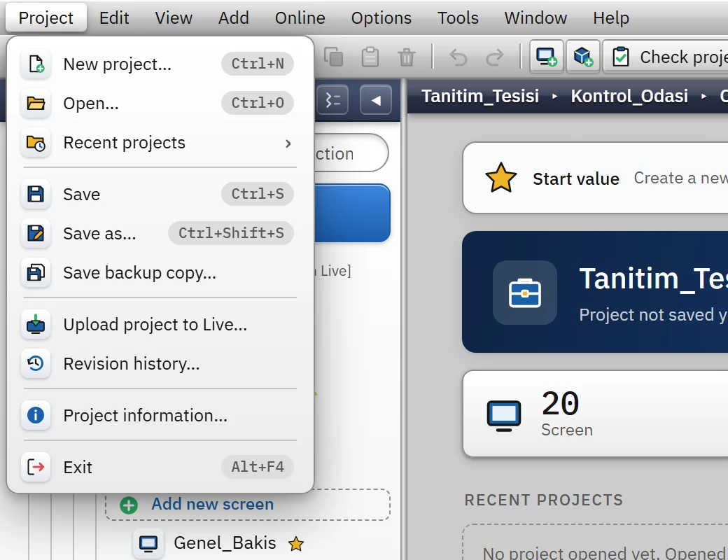Image resolution: width=728 pixels, height=560 pixels.
Task: Click the RECENT PROJECTS heading
Action: [544, 500]
